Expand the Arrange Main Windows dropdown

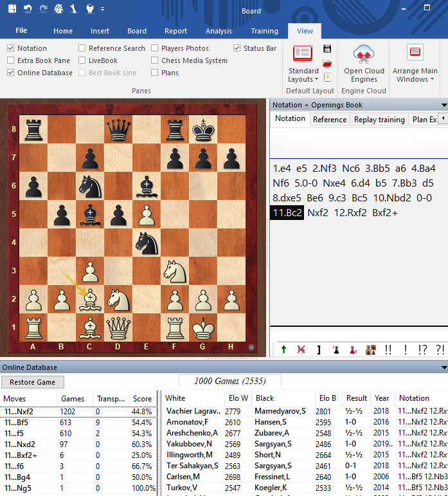(x=415, y=75)
